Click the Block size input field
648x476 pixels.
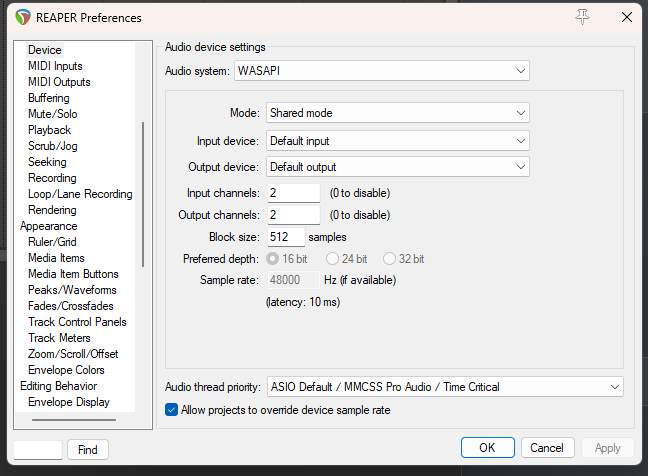click(293, 237)
